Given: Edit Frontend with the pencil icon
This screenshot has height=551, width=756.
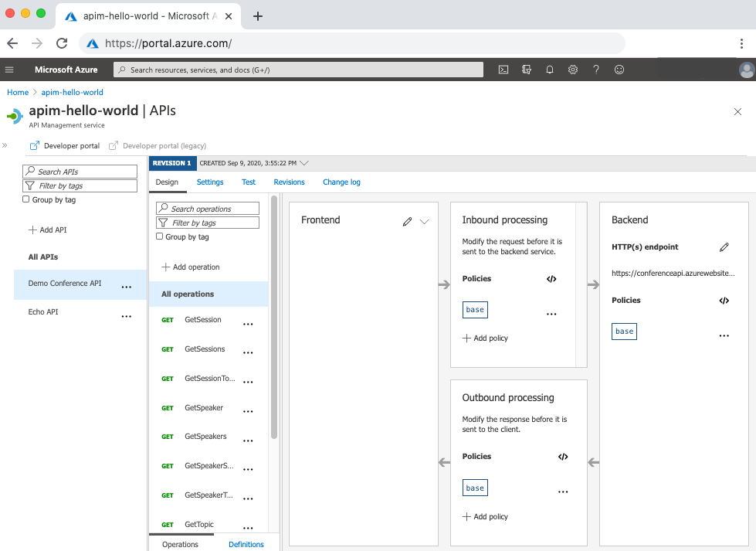Looking at the screenshot, I should (408, 222).
